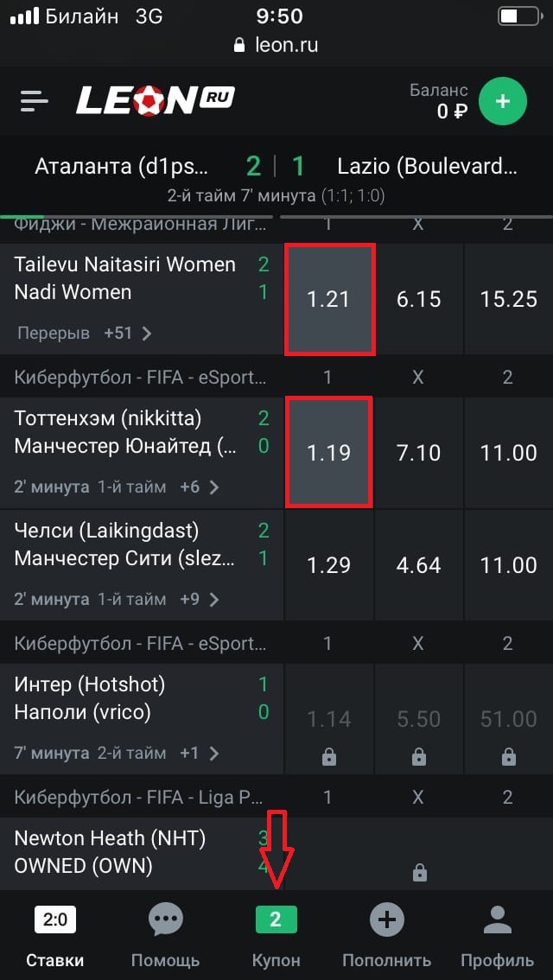The width and height of the screenshot is (553, 980).
Task: Toggle the 1.21 odds for Tailevu Naitasiri
Action: tap(329, 299)
